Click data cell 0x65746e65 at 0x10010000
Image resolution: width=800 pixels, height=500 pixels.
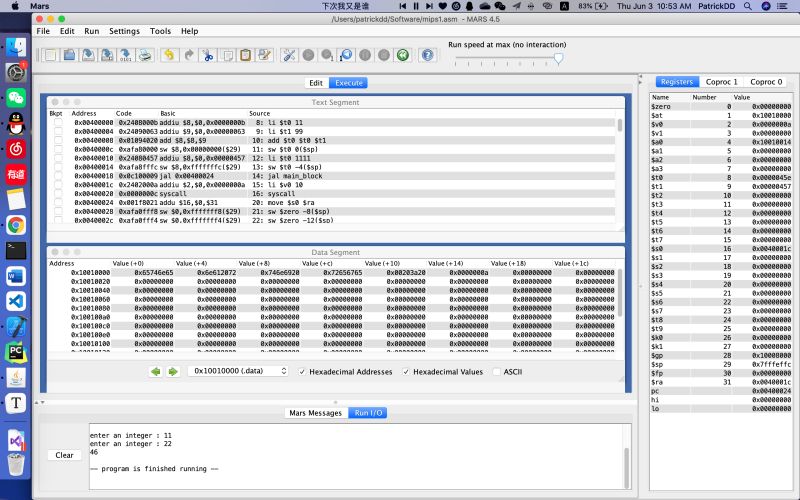pyautogui.click(x=154, y=273)
